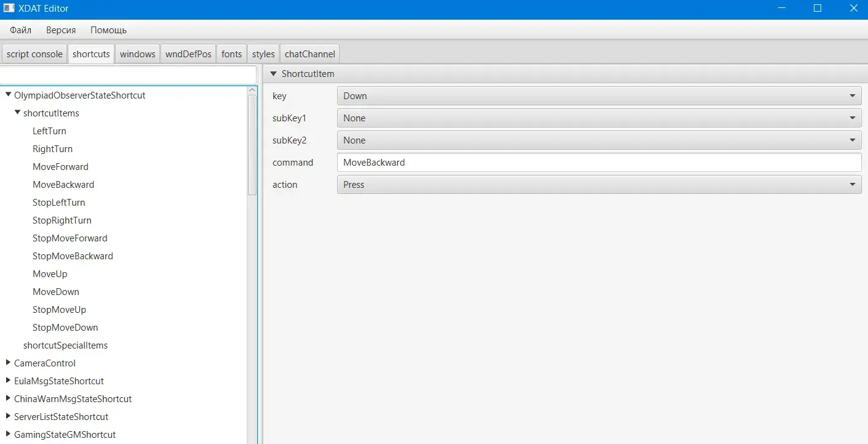Open the subKey2 dropdown

point(599,140)
